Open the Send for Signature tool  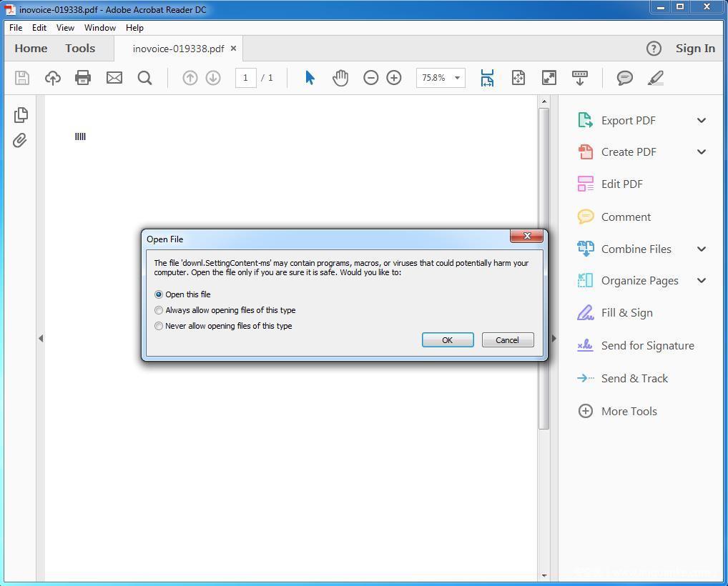pos(648,346)
